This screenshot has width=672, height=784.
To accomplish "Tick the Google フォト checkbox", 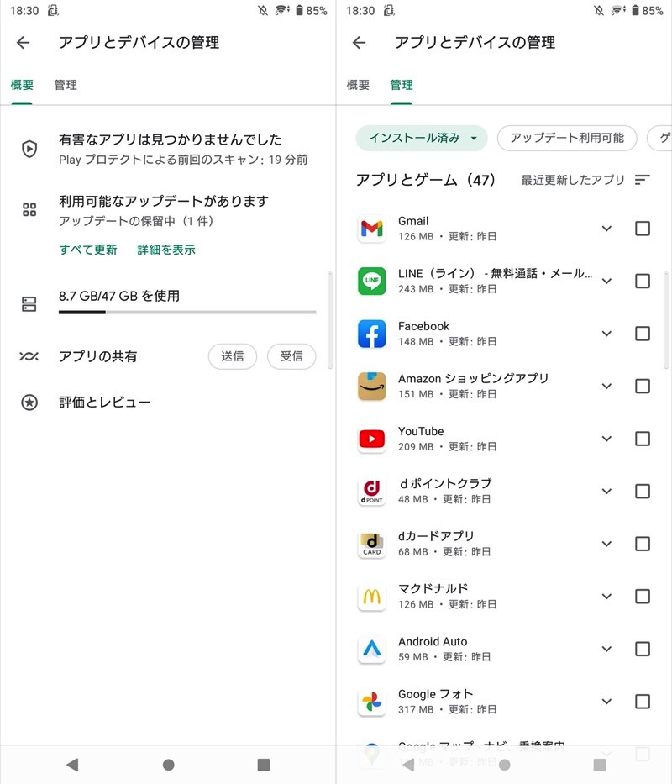I will click(x=643, y=702).
